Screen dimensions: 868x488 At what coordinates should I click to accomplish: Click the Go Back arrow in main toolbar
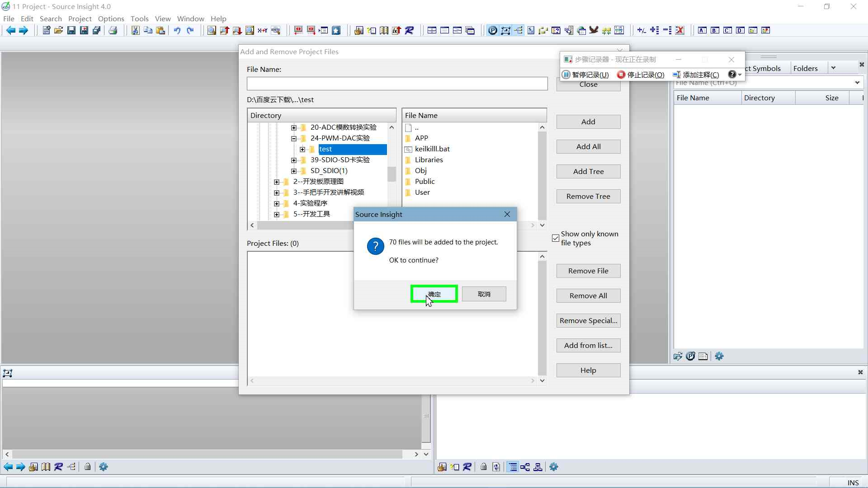[11, 30]
